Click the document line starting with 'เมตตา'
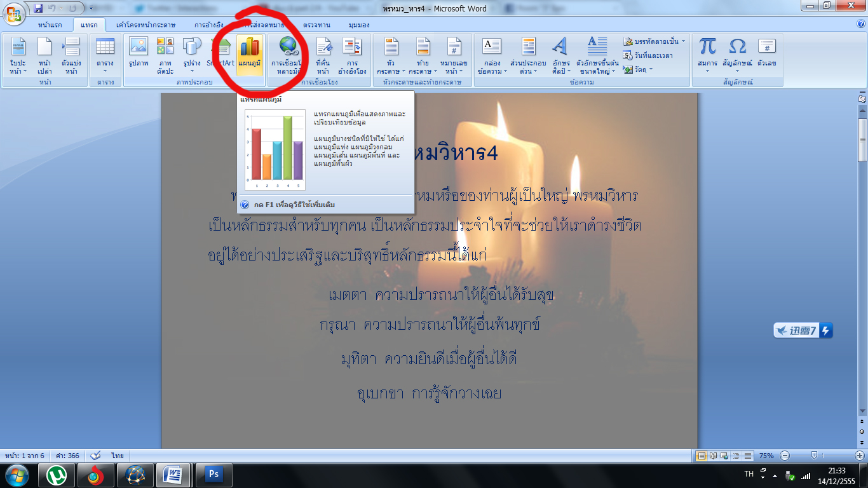This screenshot has width=868, height=488. point(442,295)
